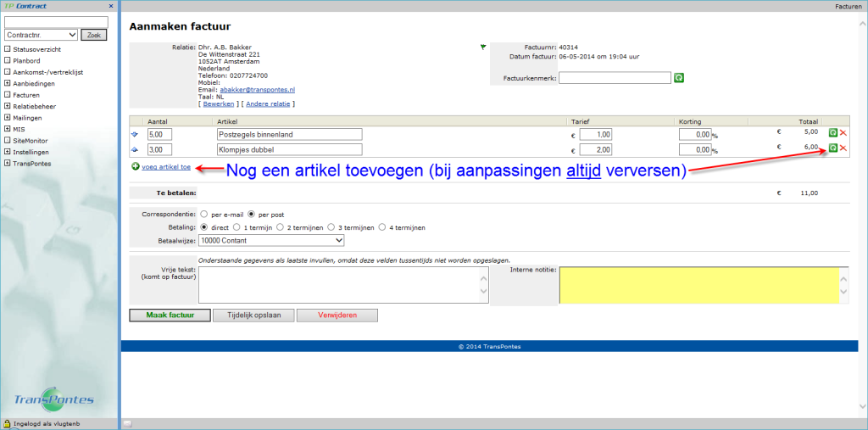This screenshot has height=430, width=868.
Task: Refresh the Postzegels binnenland line
Action: click(x=832, y=134)
